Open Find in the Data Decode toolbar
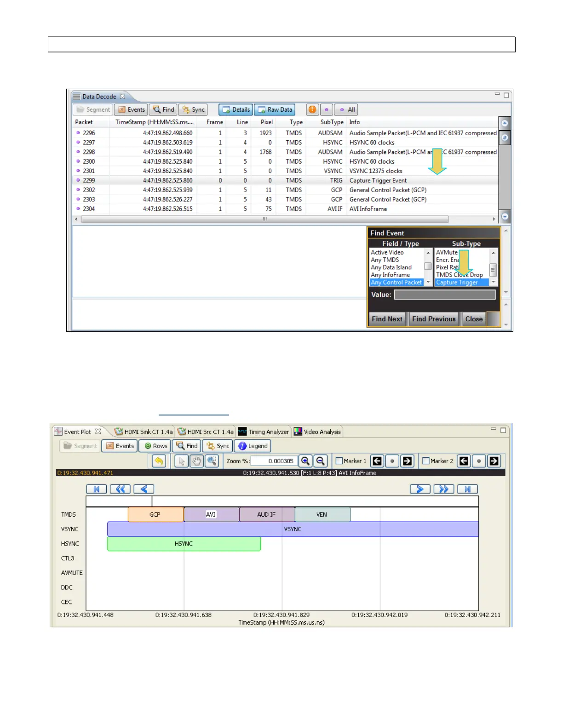 tap(164, 110)
